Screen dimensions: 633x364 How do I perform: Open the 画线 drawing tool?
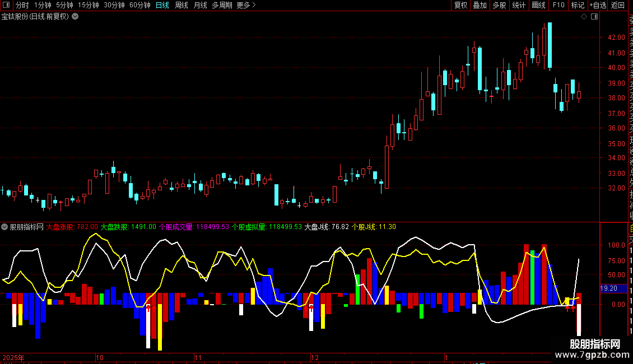[x=538, y=5]
